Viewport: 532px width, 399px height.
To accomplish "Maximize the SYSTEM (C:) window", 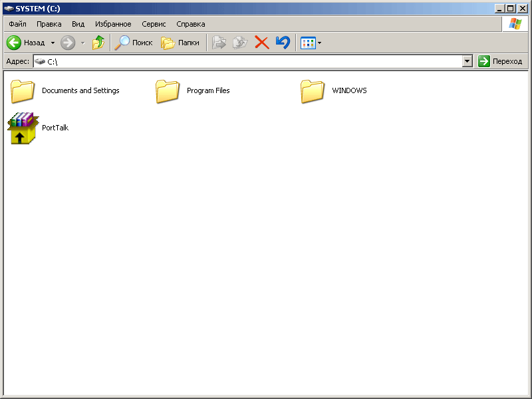I will click(x=510, y=9).
